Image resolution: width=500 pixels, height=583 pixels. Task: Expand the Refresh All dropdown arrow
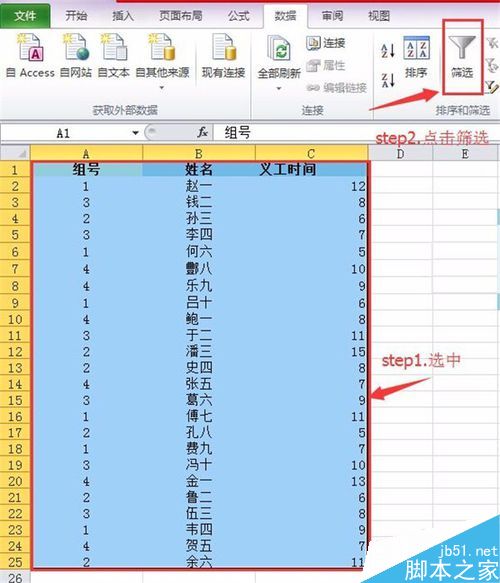(x=279, y=88)
